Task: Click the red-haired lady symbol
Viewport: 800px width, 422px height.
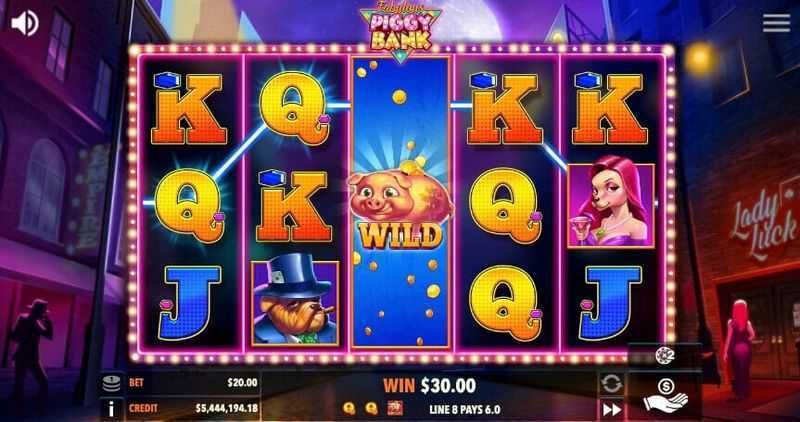Action: tap(611, 206)
